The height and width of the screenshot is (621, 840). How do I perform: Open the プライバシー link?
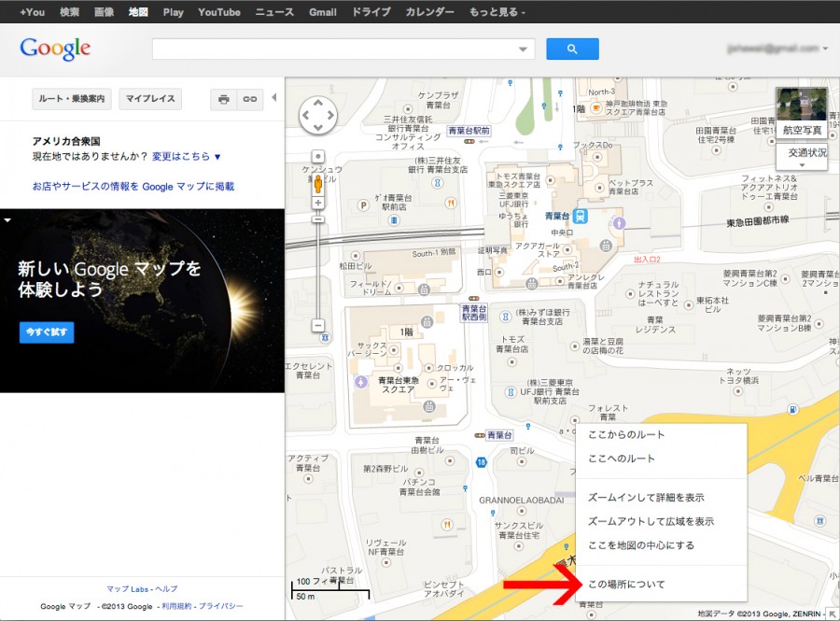click(220, 606)
